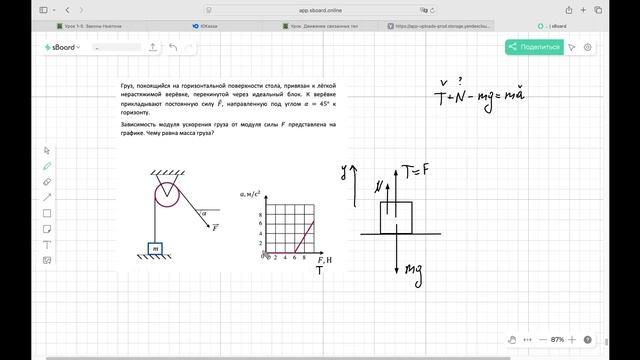This screenshot has height=360, width=640.
Task: Switch to the ЮKassa tab
Action: coord(204,26)
